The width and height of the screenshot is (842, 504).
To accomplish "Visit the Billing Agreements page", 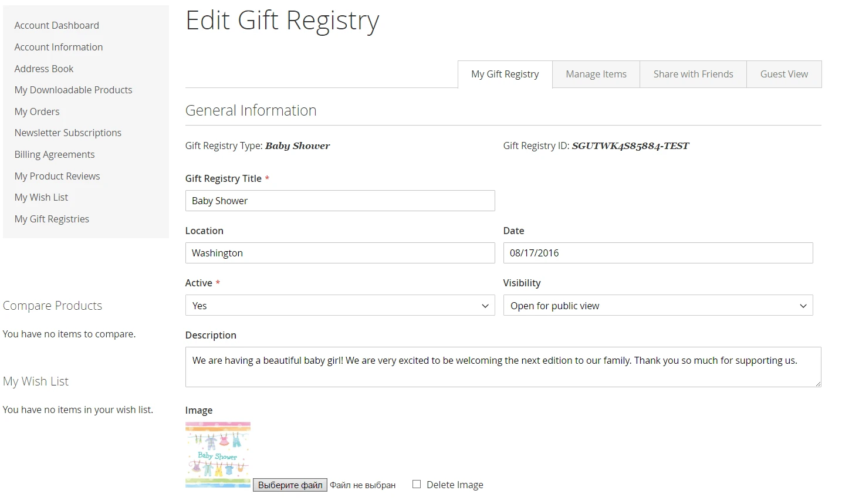I will point(54,154).
